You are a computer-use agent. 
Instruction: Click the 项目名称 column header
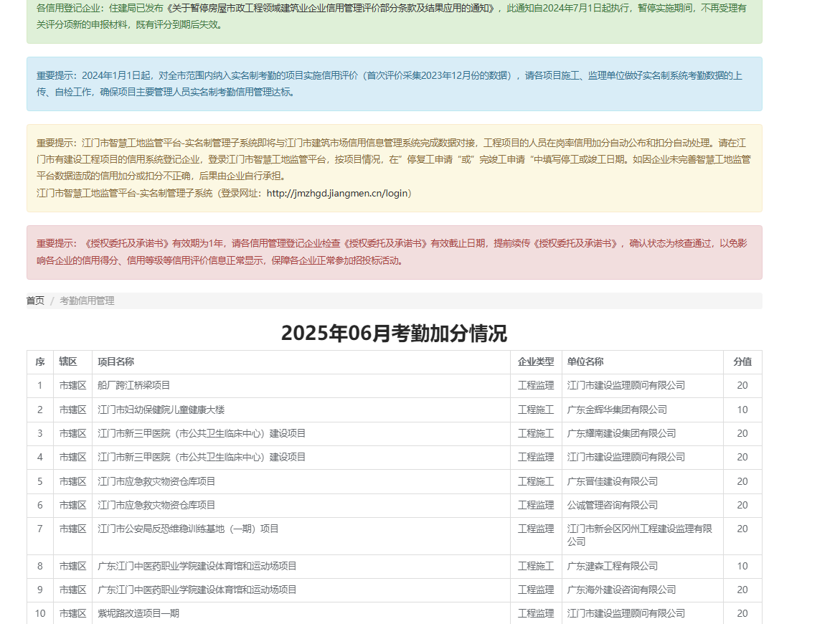click(x=116, y=362)
